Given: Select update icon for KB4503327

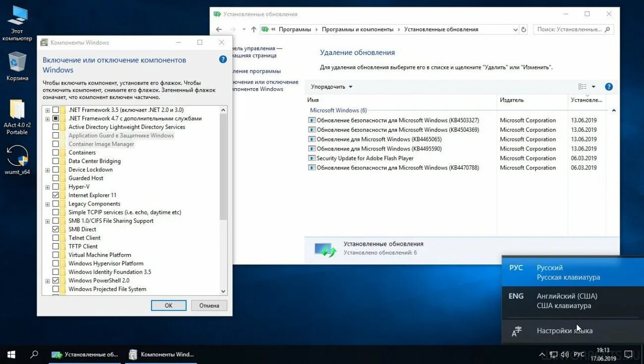Looking at the screenshot, I should pyautogui.click(x=312, y=120).
